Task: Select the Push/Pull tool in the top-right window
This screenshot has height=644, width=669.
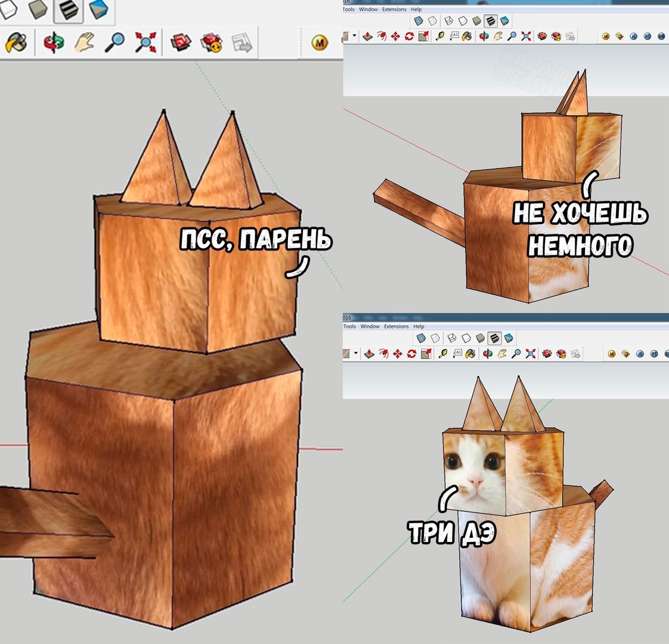Action: [368, 36]
